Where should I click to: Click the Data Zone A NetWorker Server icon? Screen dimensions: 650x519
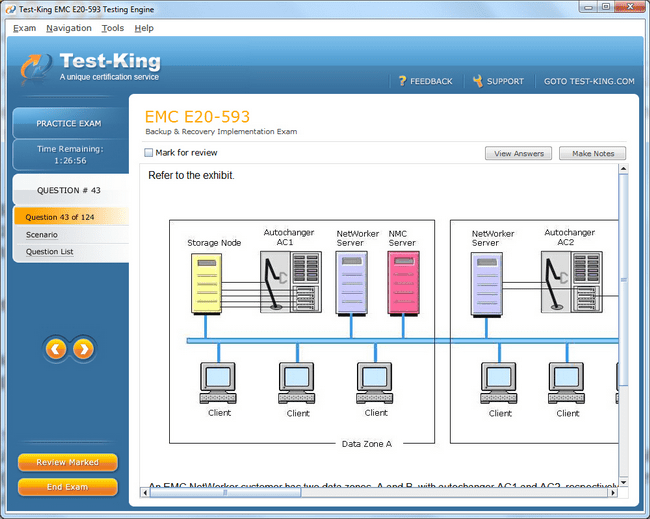(x=351, y=284)
